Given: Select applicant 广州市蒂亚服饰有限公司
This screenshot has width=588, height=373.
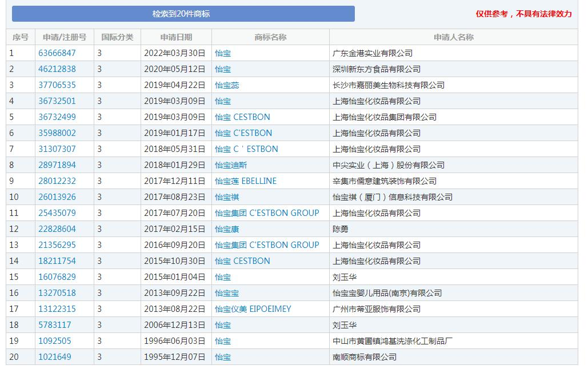Looking at the screenshot, I should point(377,309).
